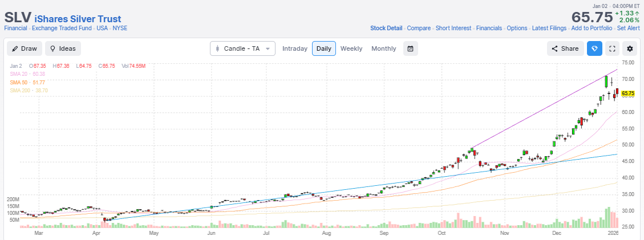
Task: Click the large 65.75 last price
Action: pyautogui.click(x=592, y=17)
